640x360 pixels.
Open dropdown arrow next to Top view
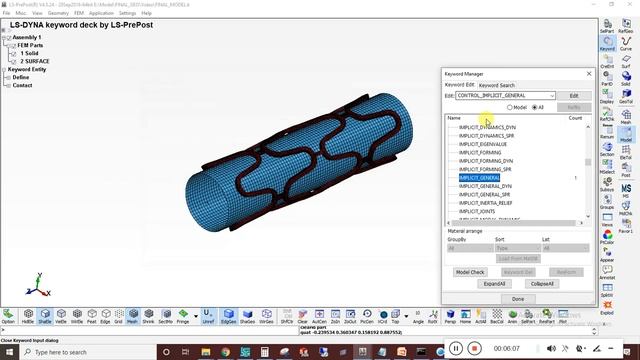[406, 316]
